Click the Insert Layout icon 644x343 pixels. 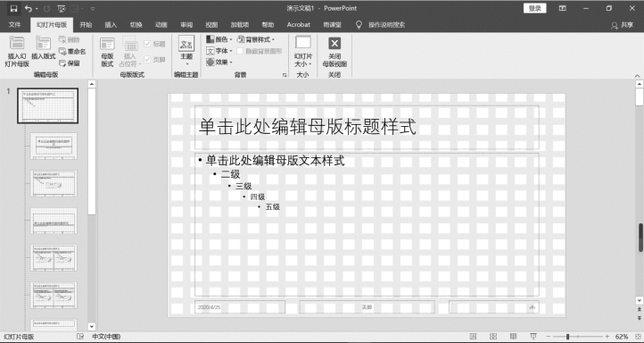click(43, 43)
